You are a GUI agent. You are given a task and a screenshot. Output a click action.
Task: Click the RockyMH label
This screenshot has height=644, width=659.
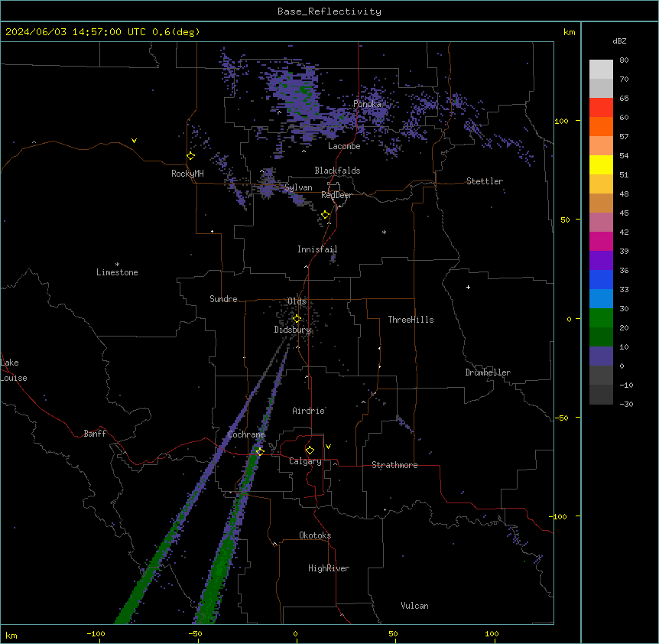click(187, 174)
